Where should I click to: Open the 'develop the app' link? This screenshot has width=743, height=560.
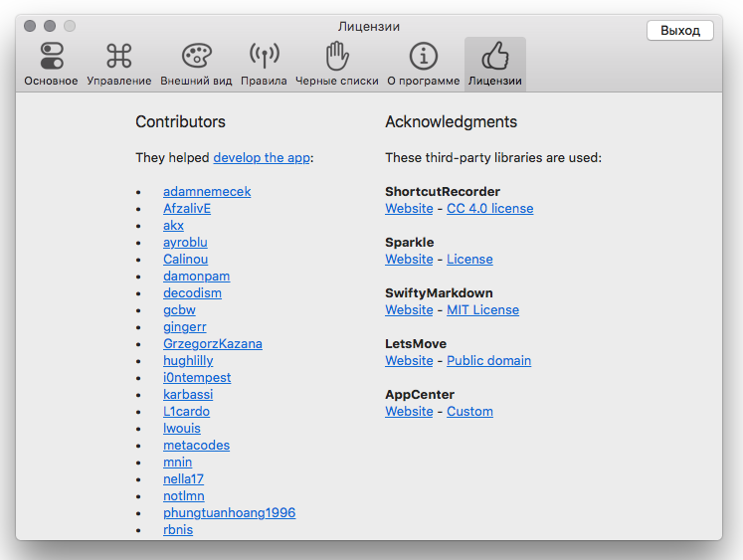262,157
